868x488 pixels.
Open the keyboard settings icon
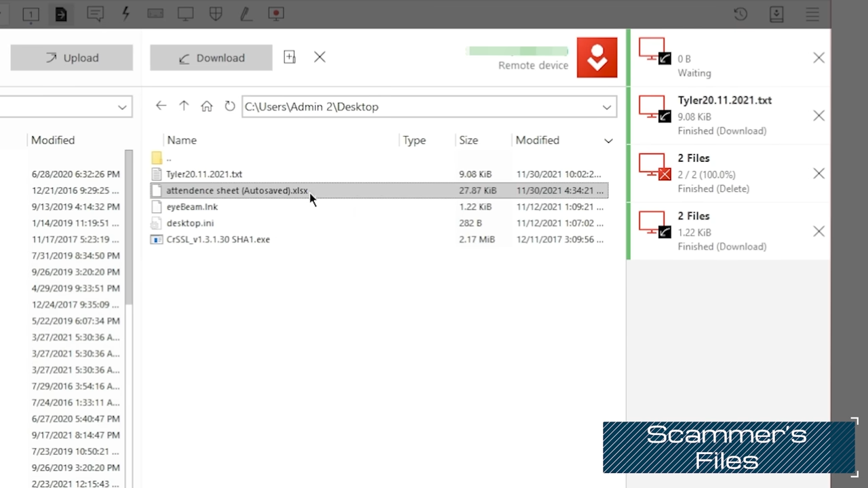pos(155,14)
